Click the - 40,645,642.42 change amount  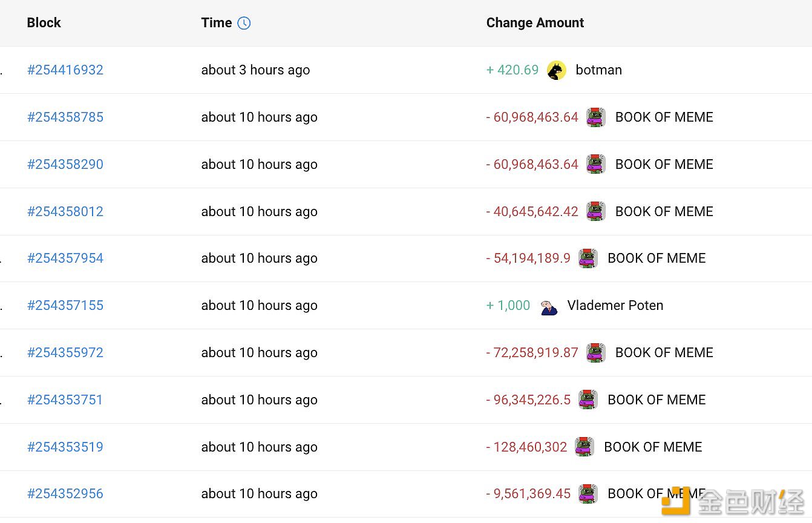tap(532, 212)
